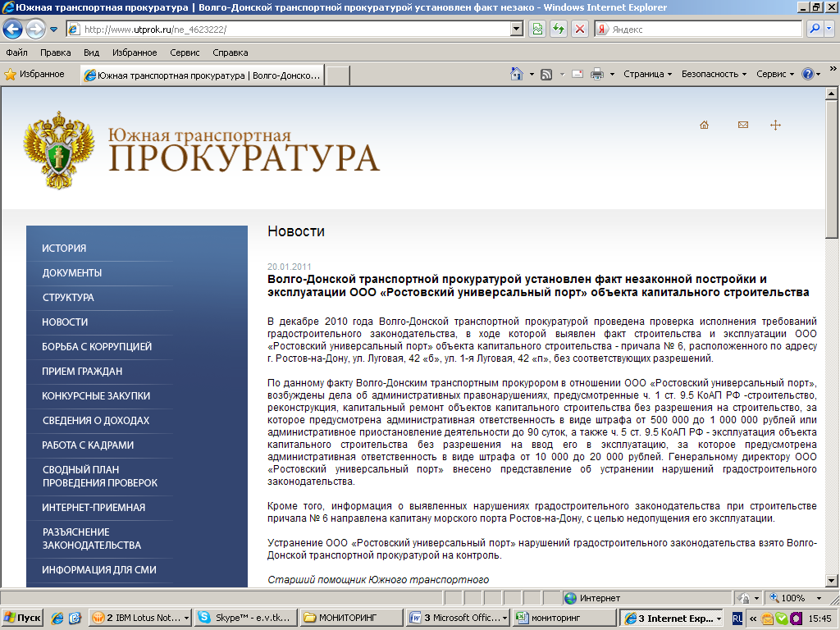Click the envelope mail icon in site header
The width and height of the screenshot is (840, 630).
(x=743, y=125)
